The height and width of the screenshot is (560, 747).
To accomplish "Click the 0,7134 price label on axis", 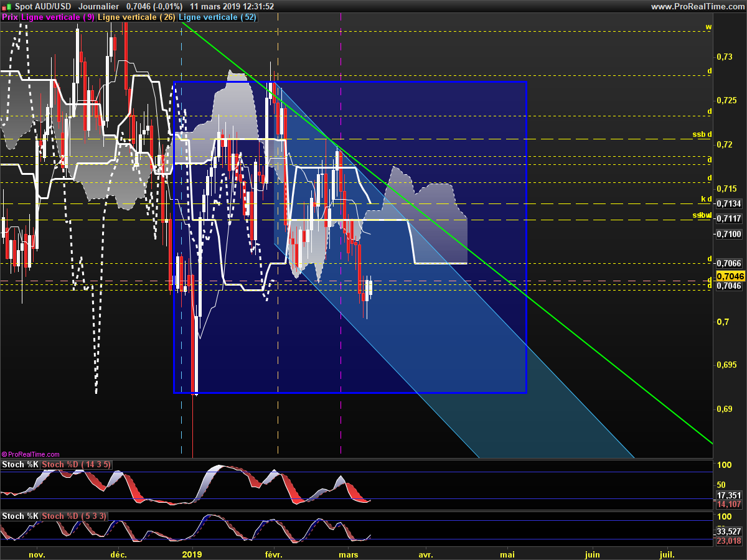I will (729, 203).
